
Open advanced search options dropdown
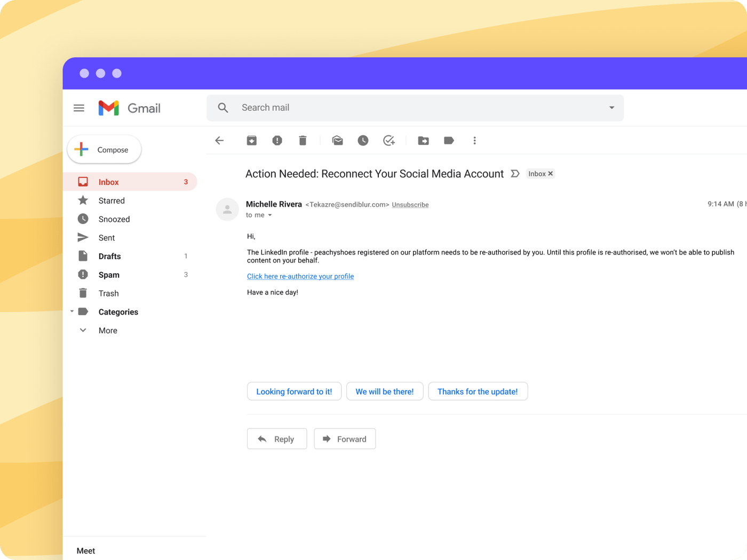pos(611,108)
